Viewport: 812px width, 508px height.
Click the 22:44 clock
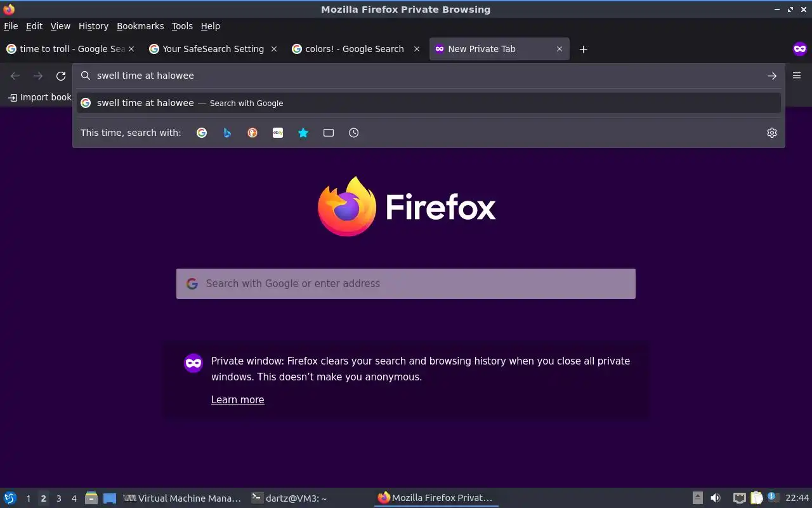(797, 498)
